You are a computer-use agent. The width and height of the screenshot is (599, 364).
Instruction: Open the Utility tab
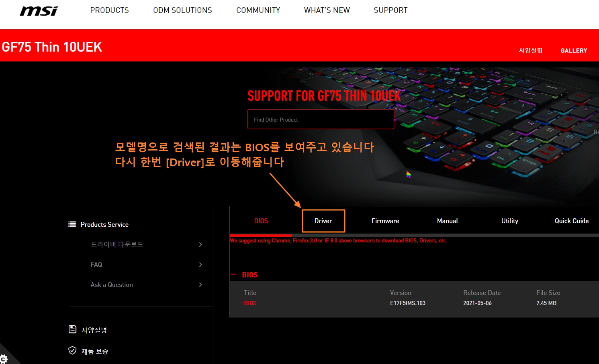click(x=509, y=221)
